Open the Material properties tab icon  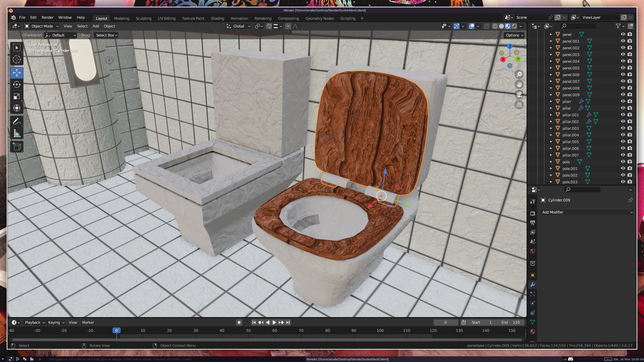coord(533,331)
